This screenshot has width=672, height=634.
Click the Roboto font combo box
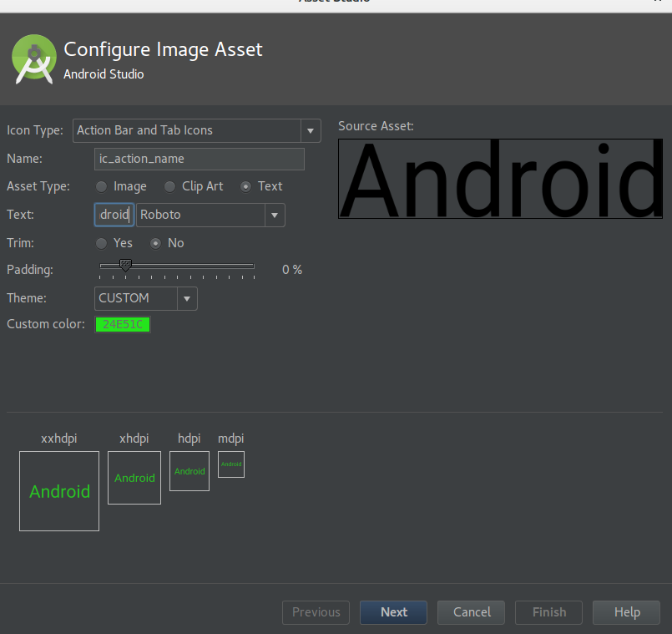210,215
